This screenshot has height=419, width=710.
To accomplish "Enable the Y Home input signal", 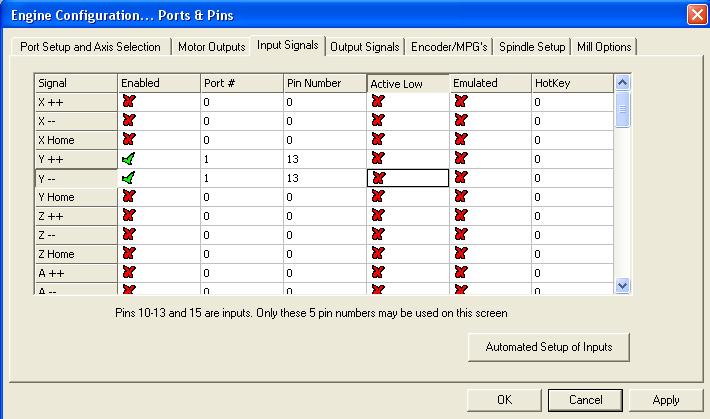I will 127,196.
